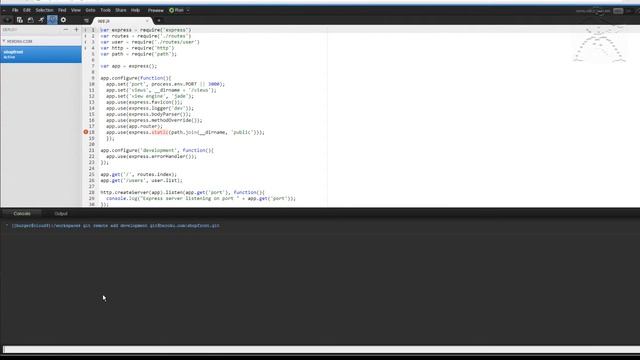
Task: Click the console.log Express server line
Action: point(201,198)
